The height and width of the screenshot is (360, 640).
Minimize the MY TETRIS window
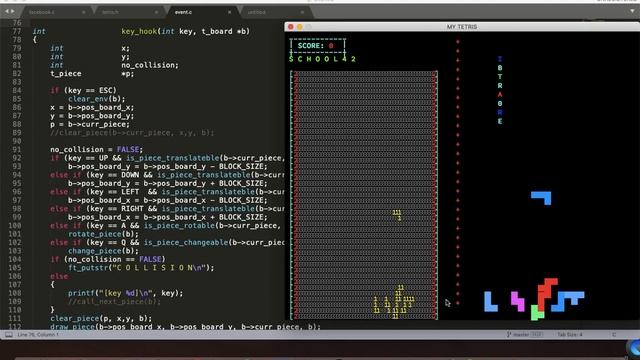(x=300, y=27)
